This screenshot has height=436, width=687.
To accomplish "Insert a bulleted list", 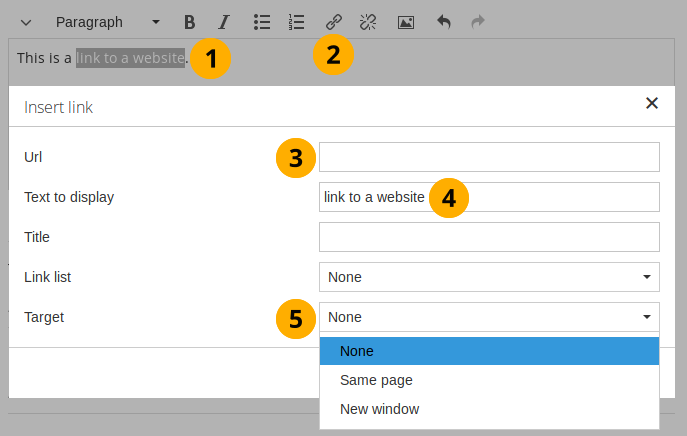I will [262, 22].
